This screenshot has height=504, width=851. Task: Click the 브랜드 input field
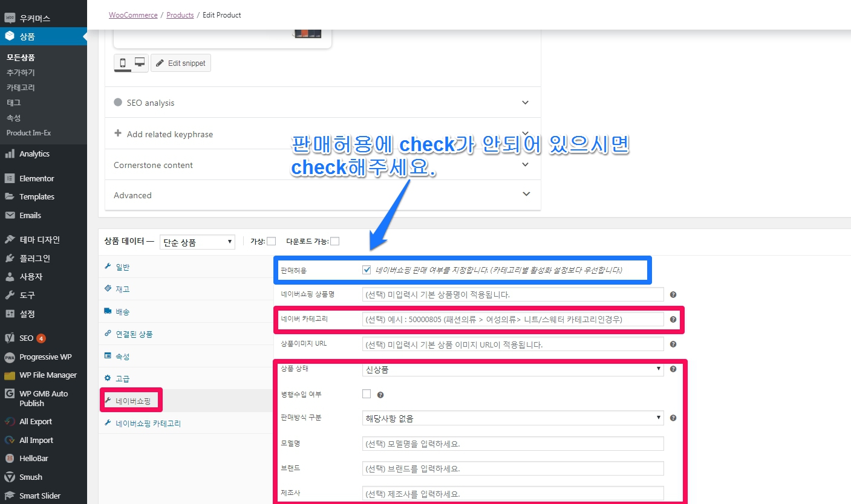(x=512, y=468)
